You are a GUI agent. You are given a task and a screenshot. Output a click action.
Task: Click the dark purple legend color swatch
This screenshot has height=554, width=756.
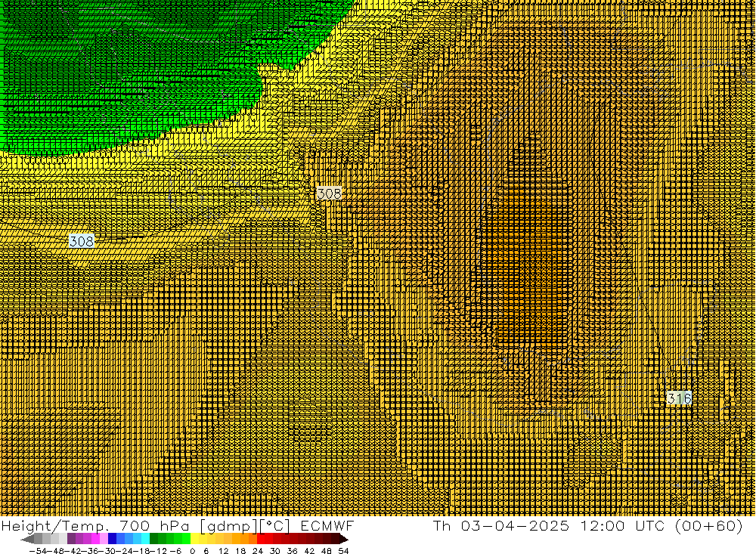coord(71,539)
